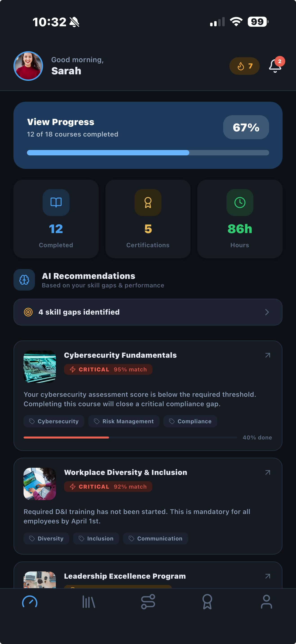
Task: Tap the View Progress card title
Action: click(x=61, y=122)
